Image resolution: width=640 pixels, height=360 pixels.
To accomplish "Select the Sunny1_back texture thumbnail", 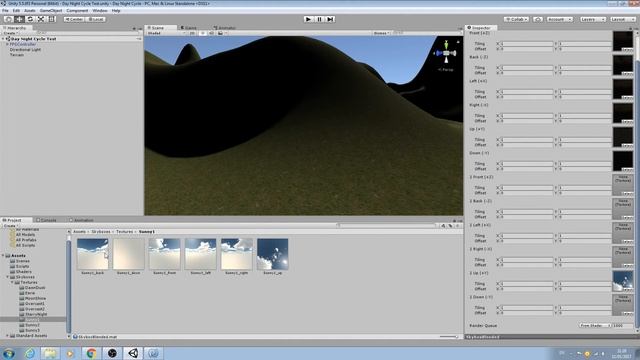I will pyautogui.click(x=93, y=254).
